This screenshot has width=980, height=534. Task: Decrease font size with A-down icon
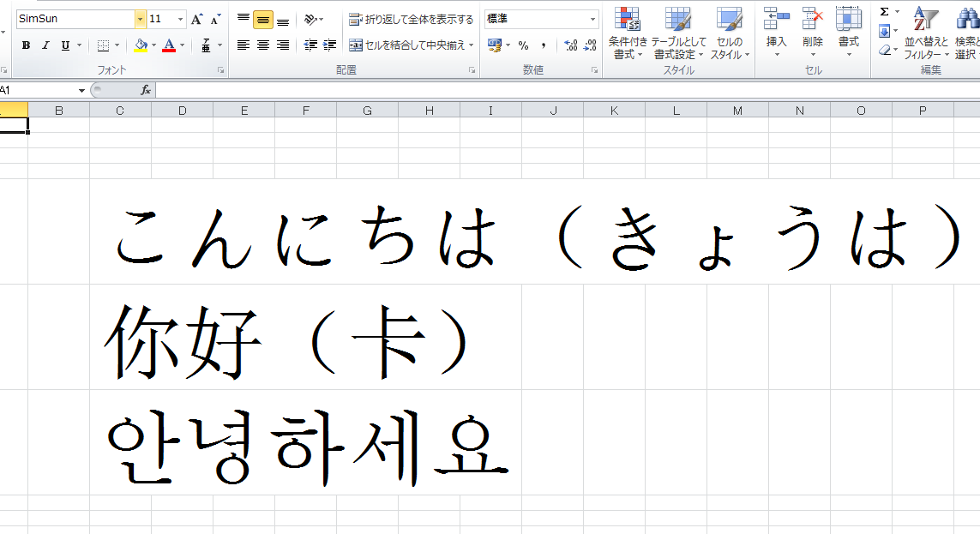[x=215, y=20]
